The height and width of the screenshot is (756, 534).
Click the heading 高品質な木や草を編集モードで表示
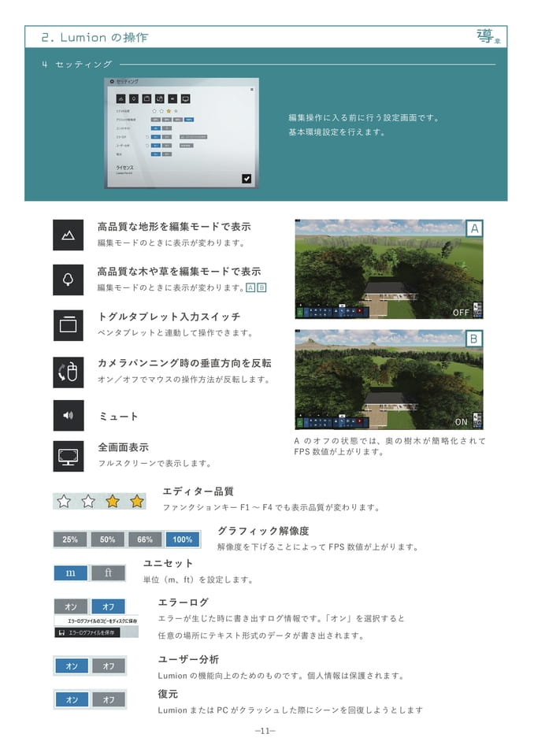[x=179, y=272]
